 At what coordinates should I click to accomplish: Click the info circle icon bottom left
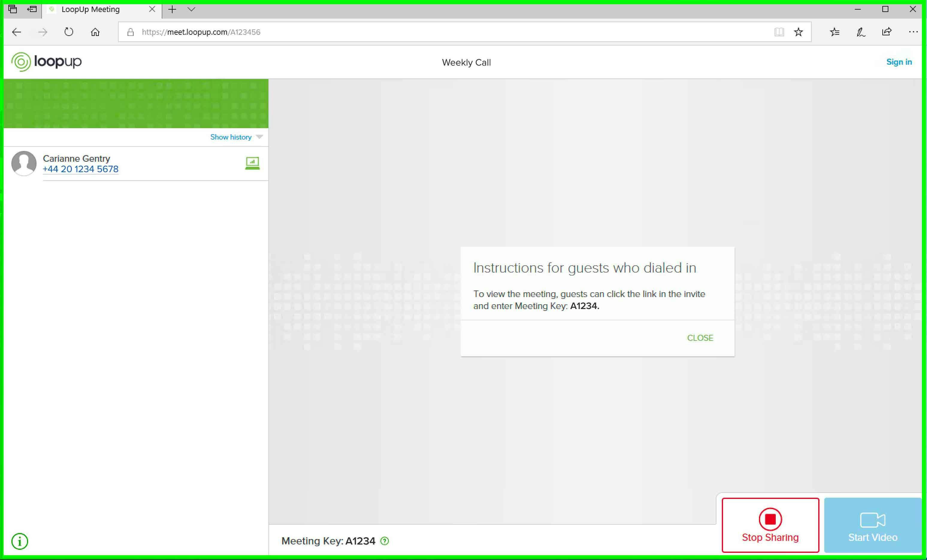point(20,541)
